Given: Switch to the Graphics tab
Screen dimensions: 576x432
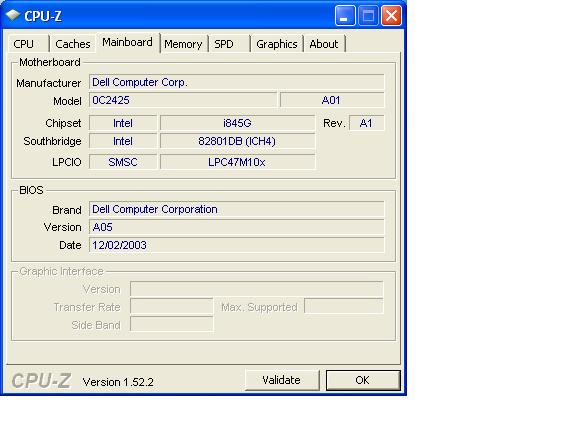Looking at the screenshot, I should click(277, 44).
